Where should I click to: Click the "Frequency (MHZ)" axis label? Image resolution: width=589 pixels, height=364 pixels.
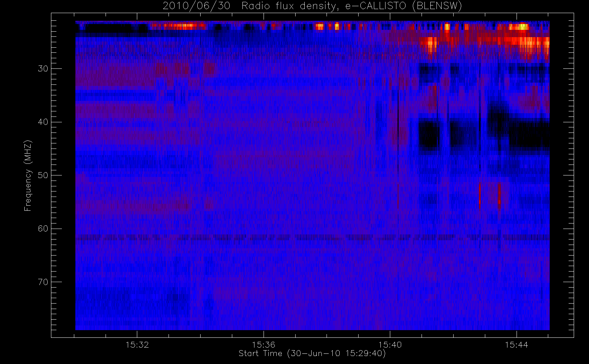[x=28, y=175]
